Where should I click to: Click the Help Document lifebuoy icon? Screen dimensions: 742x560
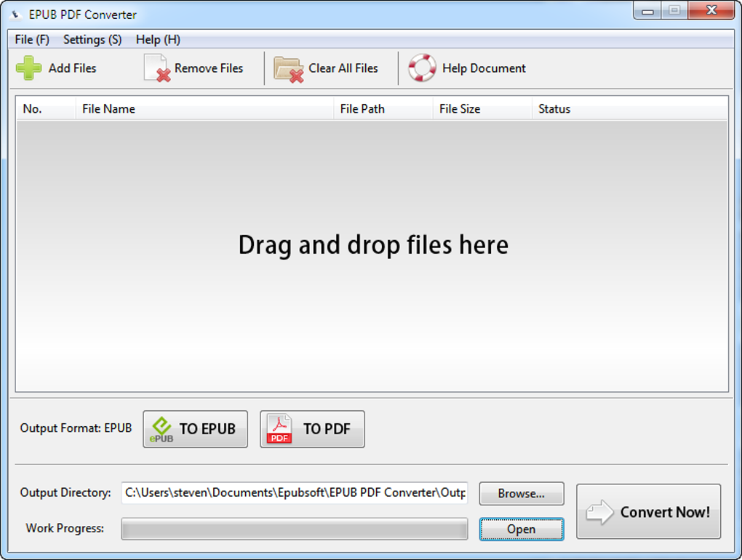click(422, 68)
